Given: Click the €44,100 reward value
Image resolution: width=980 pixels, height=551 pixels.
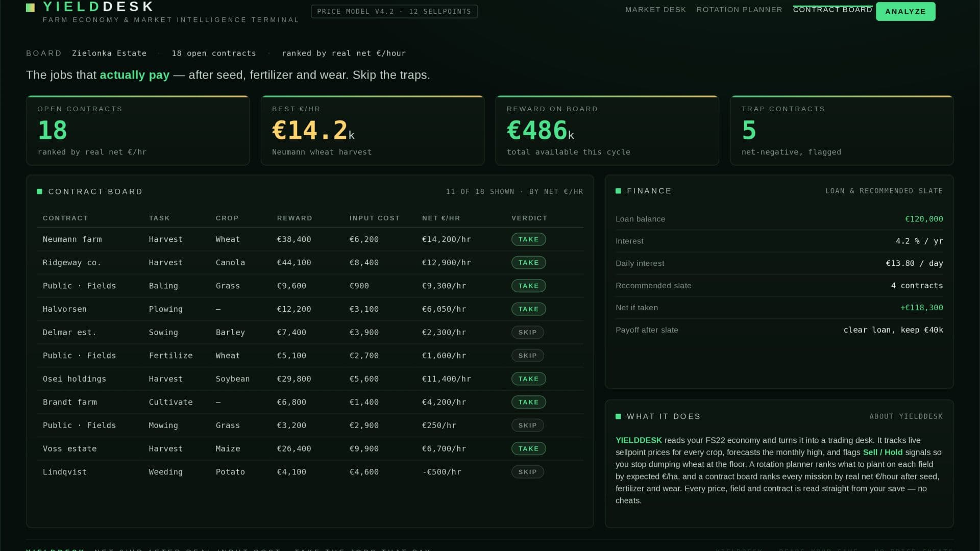Looking at the screenshot, I should pyautogui.click(x=294, y=263).
